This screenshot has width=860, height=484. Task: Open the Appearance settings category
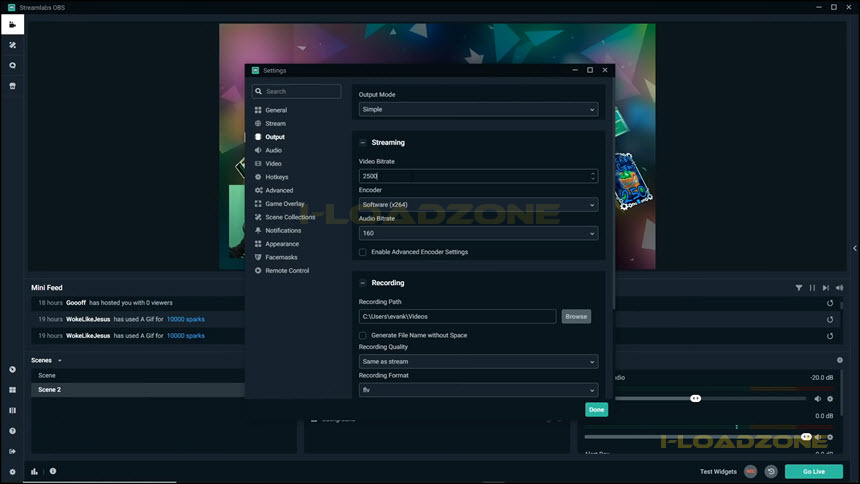pyautogui.click(x=282, y=244)
